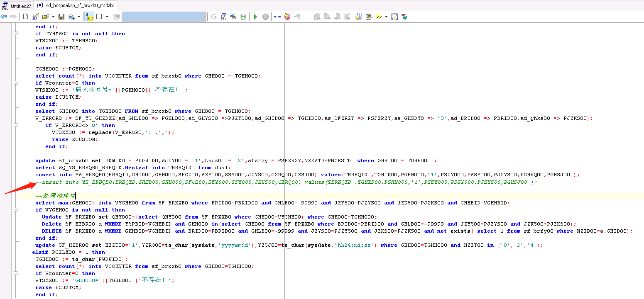Click the database with red flag icon
This screenshot has height=299, width=644.
(x=404, y=17)
